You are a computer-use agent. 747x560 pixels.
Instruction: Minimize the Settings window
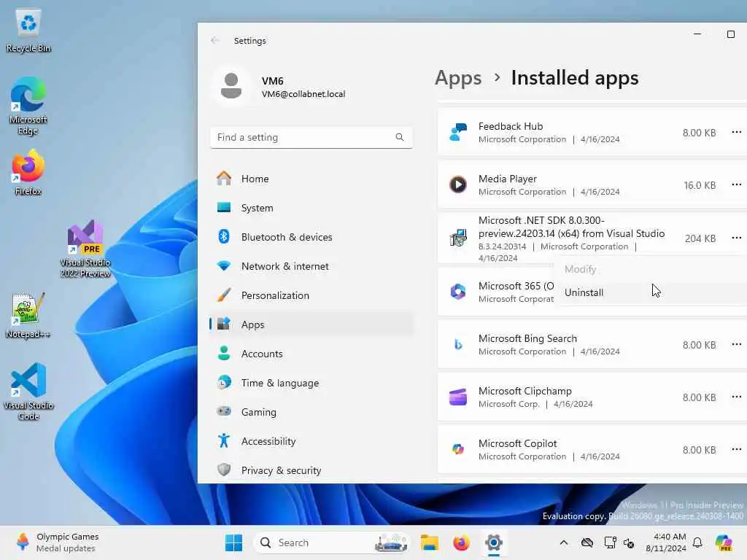697,34
